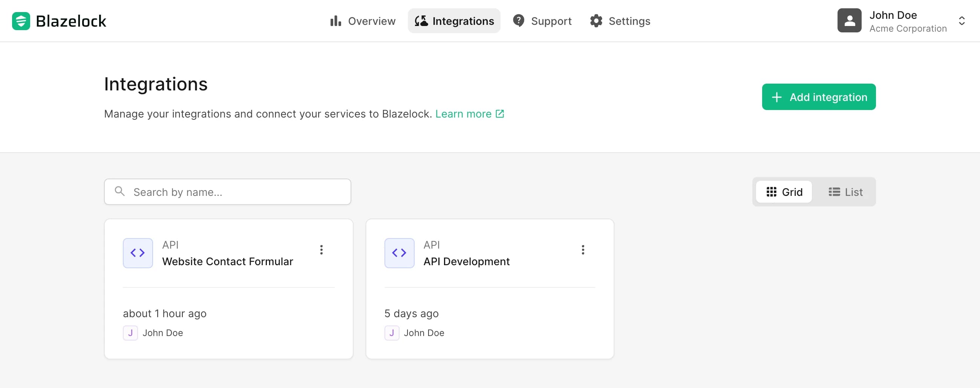This screenshot has height=388, width=980.
Task: Open three-dot menu for API Development
Action: click(x=583, y=250)
